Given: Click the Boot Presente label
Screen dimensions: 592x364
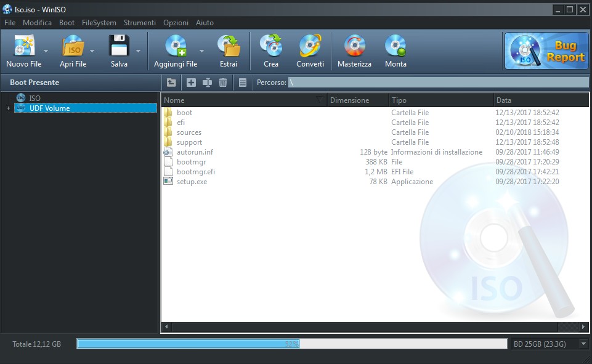Looking at the screenshot, I should pyautogui.click(x=34, y=83).
